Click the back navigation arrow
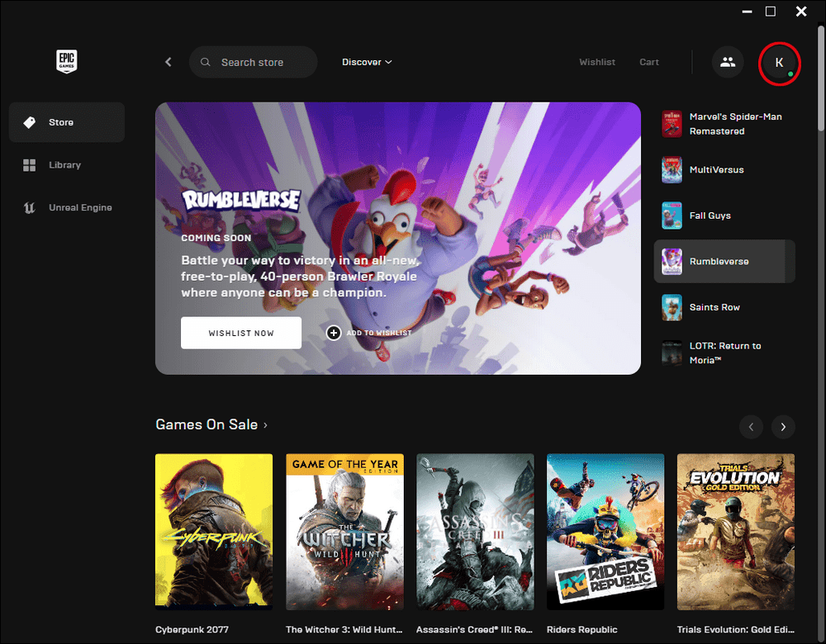826x644 pixels. coord(168,61)
